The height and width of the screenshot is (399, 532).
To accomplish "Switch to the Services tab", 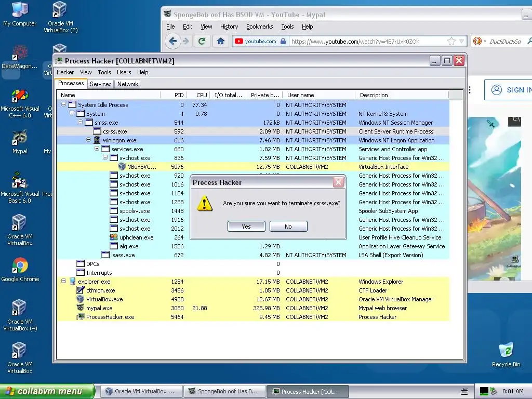I will pos(100,84).
